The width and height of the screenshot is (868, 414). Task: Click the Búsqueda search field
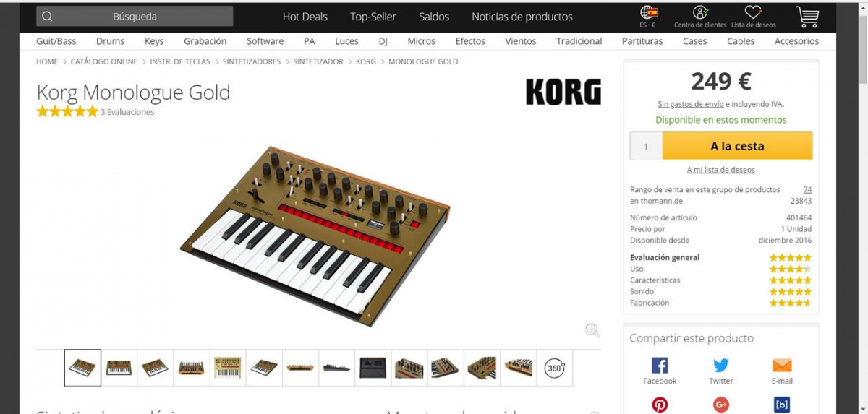click(135, 17)
